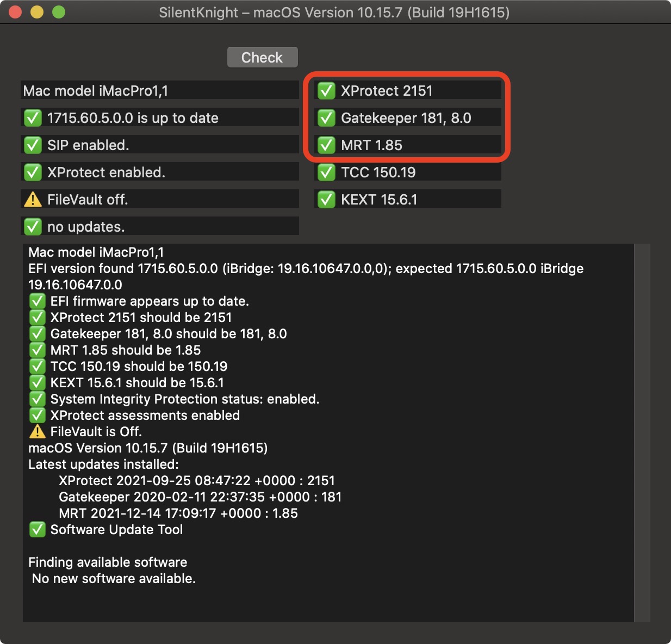Click the green checkmark beside KEXT 15.6.1
This screenshot has height=644, width=671.
[326, 200]
